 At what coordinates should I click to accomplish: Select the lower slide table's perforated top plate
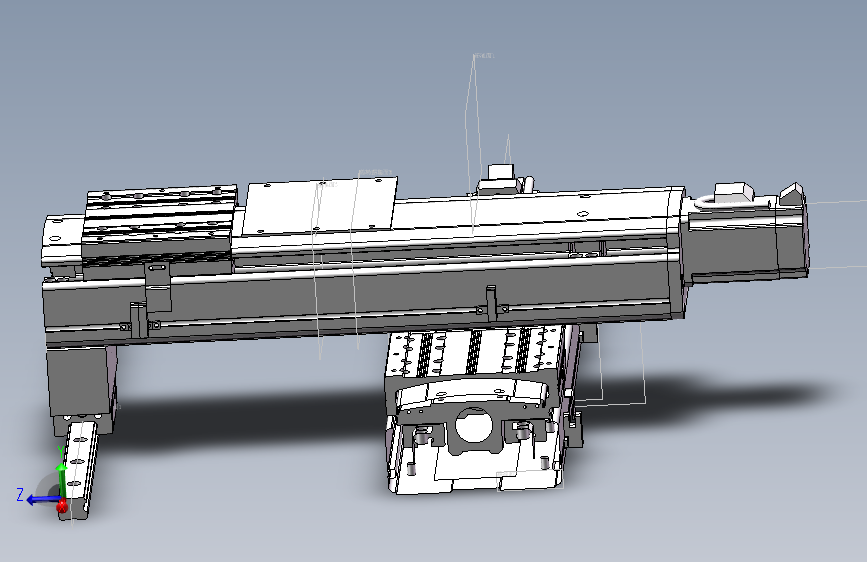coord(477,350)
